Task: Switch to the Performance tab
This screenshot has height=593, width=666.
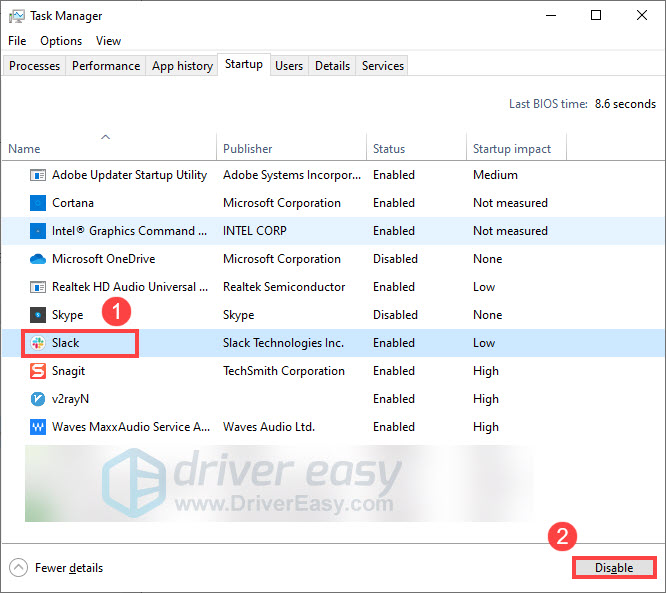Action: tap(106, 66)
